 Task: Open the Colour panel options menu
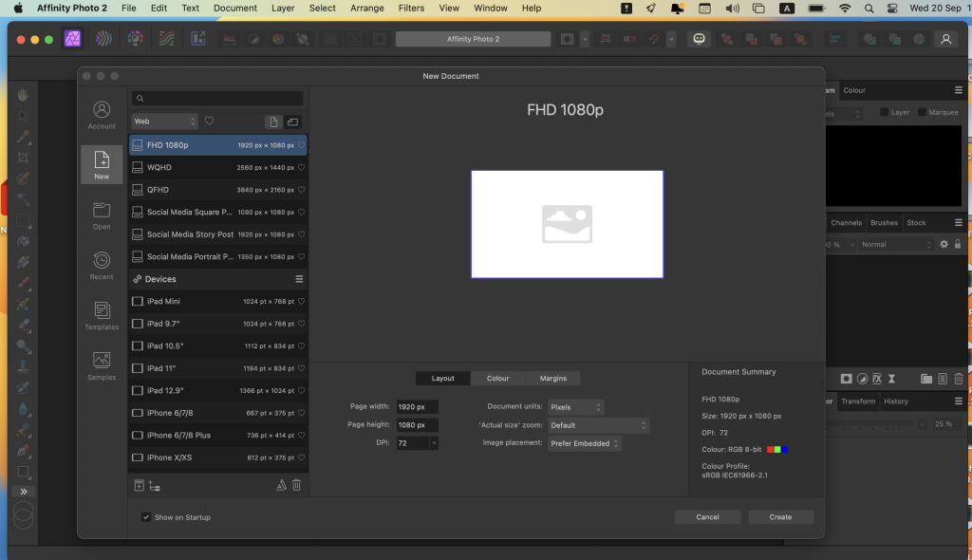959,90
